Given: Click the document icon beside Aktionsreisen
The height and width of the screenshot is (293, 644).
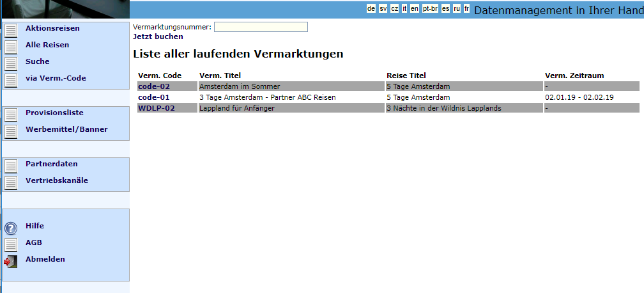Looking at the screenshot, I should 11,30.
